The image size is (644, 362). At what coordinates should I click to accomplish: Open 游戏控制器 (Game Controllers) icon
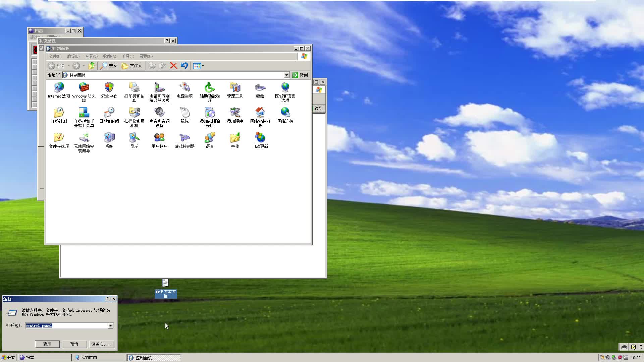(184, 138)
